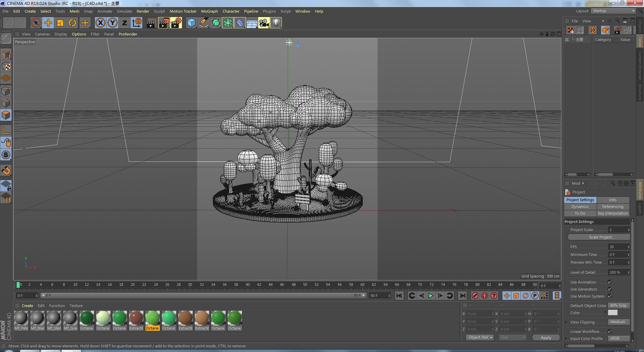Screen dimensions: 644x352
Task: Select the Live Selection tool
Action: (36, 23)
